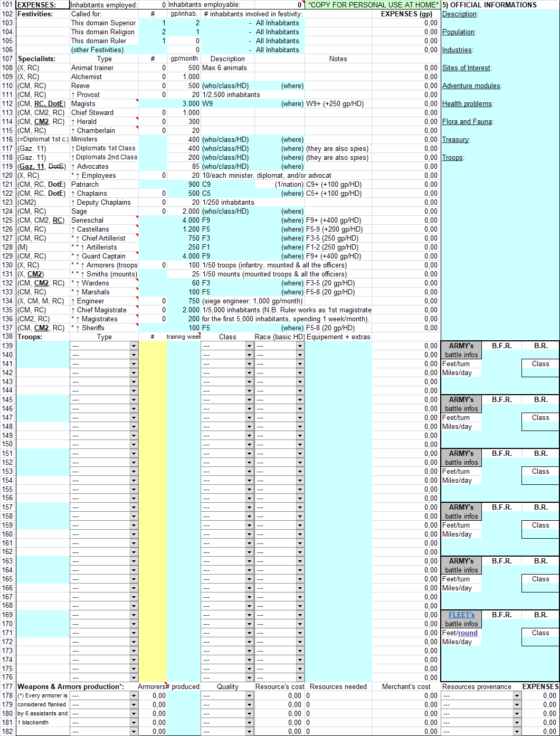Follow the Health problems link
The height and width of the screenshot is (736, 560).
point(467,104)
